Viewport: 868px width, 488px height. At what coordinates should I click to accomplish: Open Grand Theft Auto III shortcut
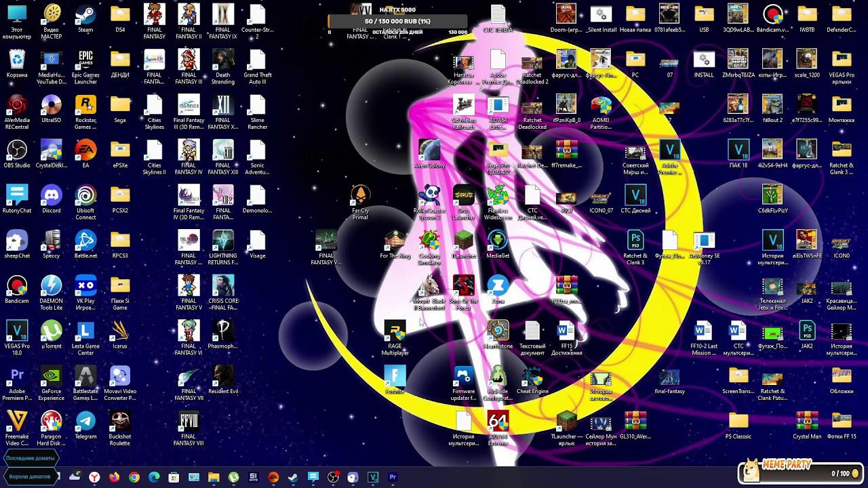click(257, 66)
